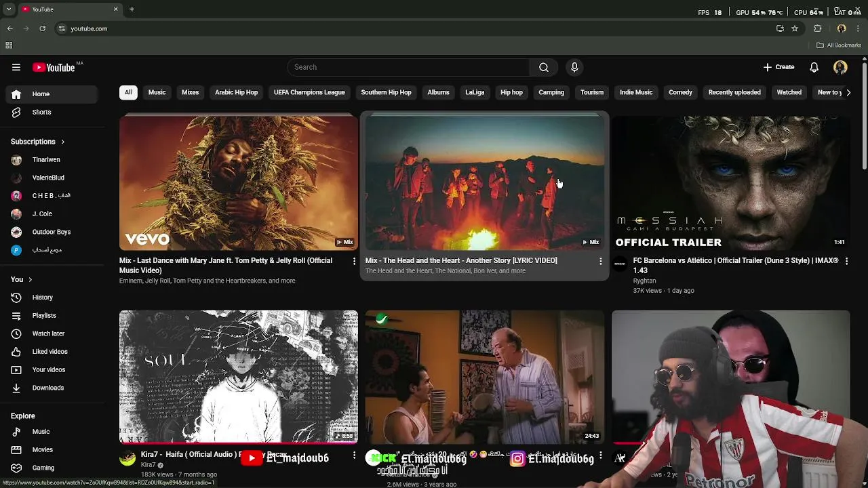Click the page vertical scrollbar

click(864, 115)
